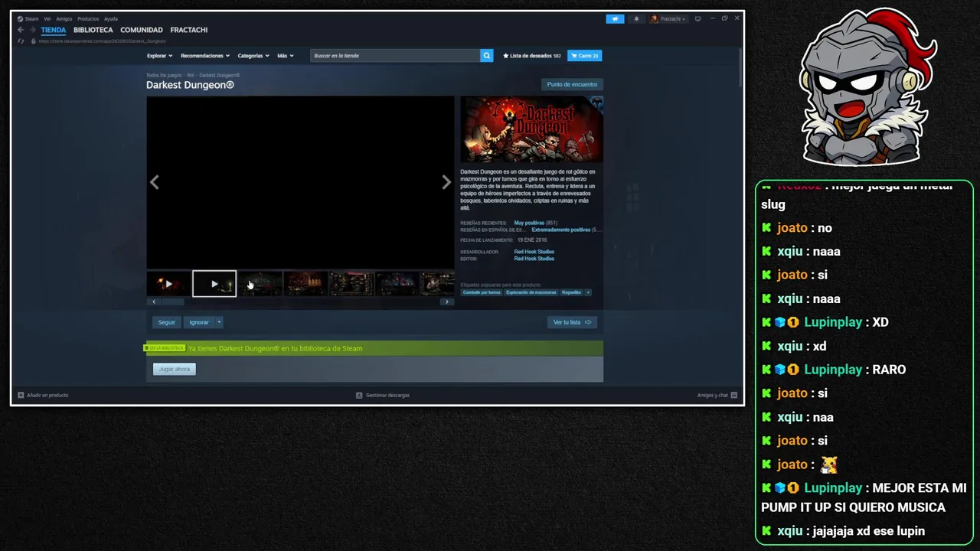Open Muy positivas recent reviews link

pos(529,223)
